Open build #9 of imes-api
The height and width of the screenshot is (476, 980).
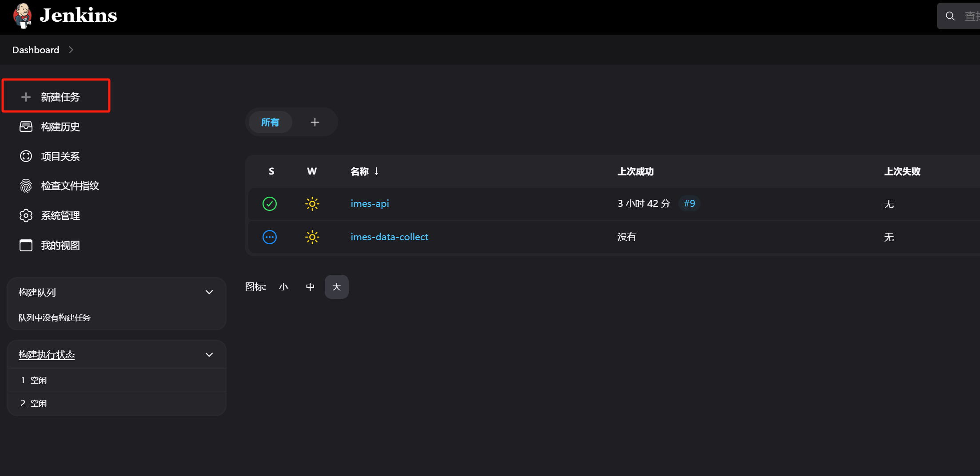(x=689, y=203)
